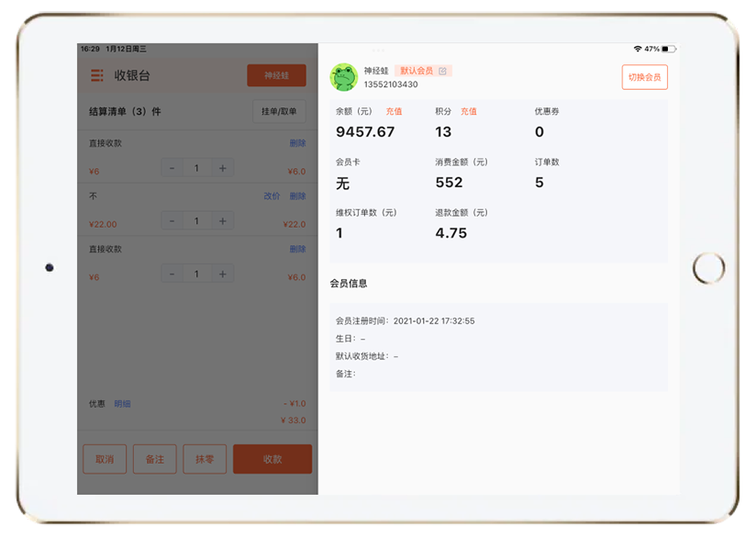Decrease quantity of last 直接收款 item
Viewport: 756px width, 538px height.
coord(172,275)
